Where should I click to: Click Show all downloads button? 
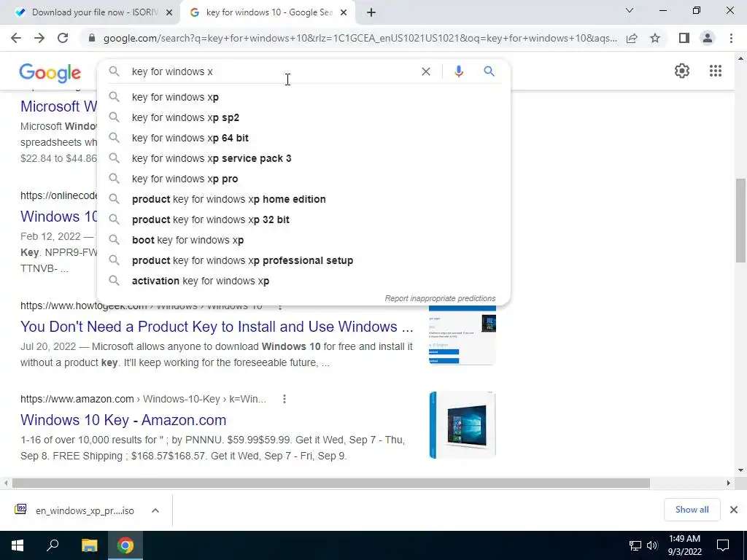[692, 510]
